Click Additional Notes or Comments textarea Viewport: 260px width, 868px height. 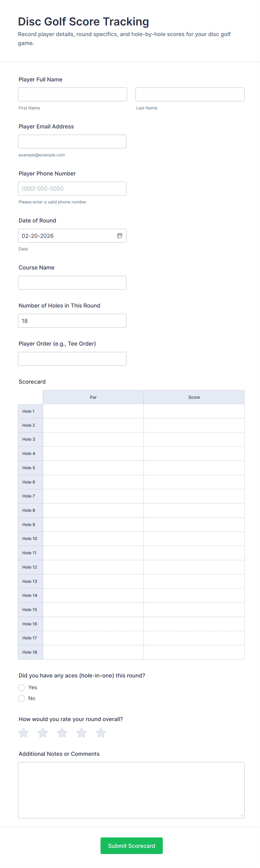[131, 790]
